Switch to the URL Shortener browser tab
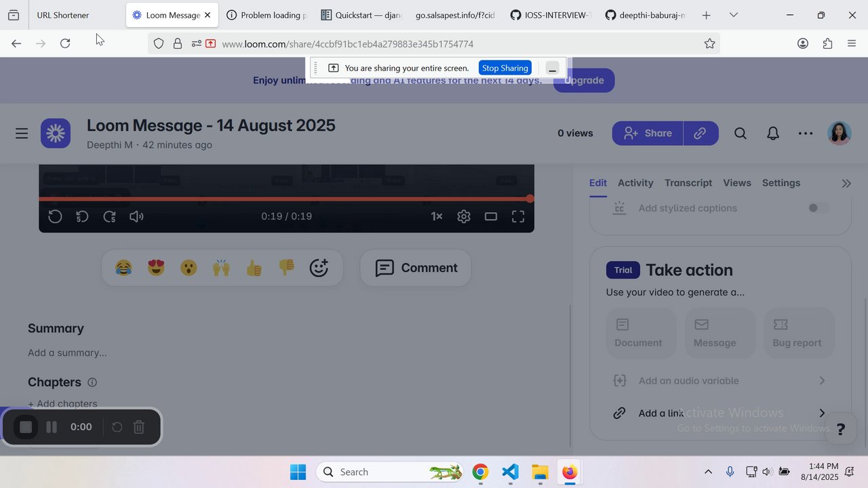868x488 pixels. click(x=76, y=15)
